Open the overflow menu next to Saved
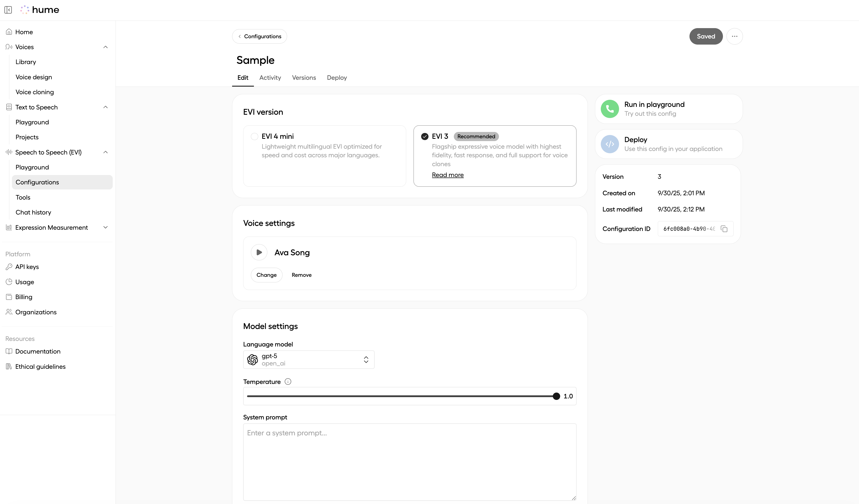Viewport: 859px width, 504px height. 735,36
